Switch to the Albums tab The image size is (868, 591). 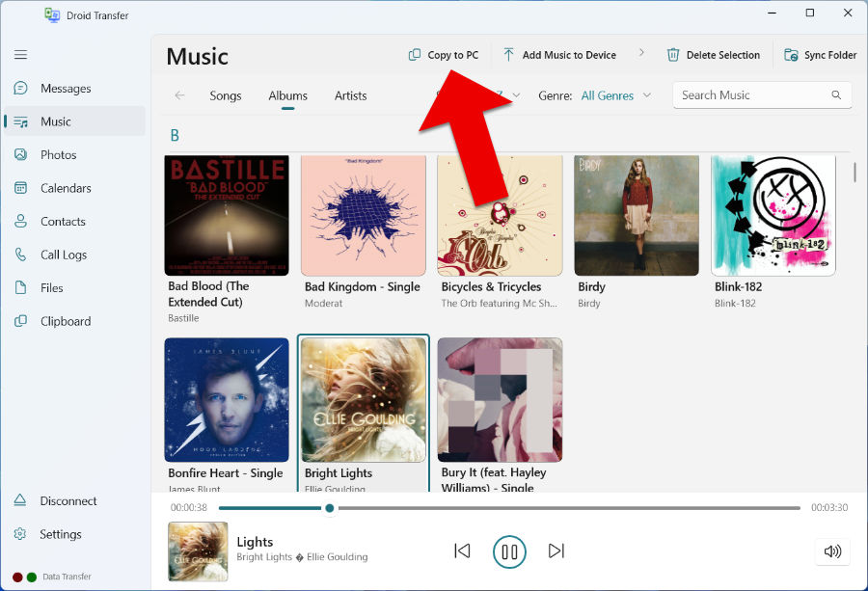coord(287,95)
